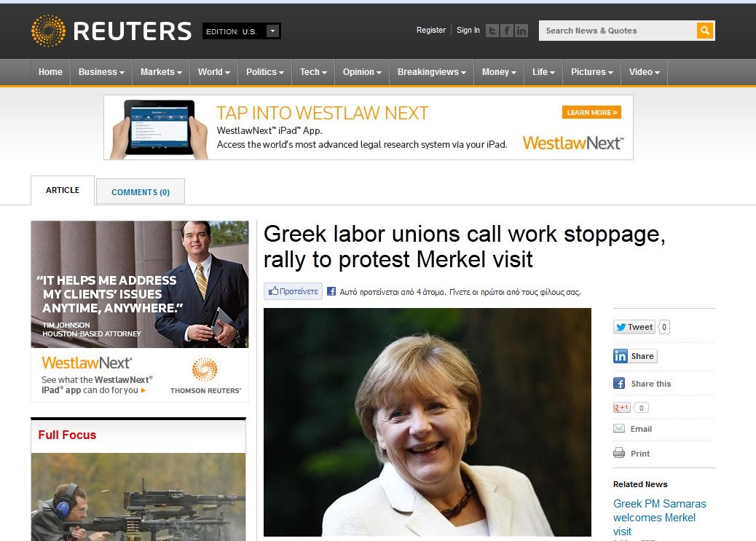The width and height of the screenshot is (756, 541).
Task: Click the Twitter icon in header
Action: point(492,31)
